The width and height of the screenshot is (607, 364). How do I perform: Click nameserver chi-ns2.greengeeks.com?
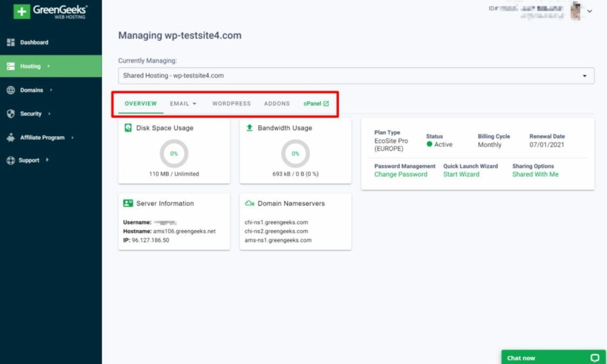point(276,231)
